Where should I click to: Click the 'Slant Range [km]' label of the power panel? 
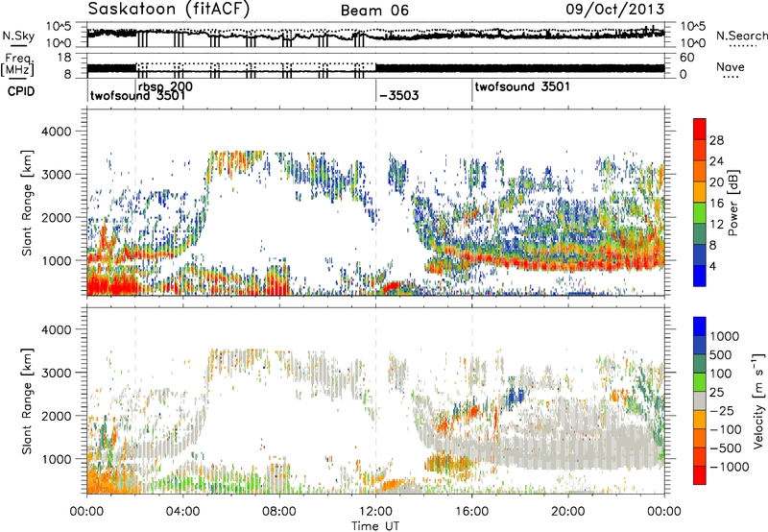pyautogui.click(x=27, y=203)
